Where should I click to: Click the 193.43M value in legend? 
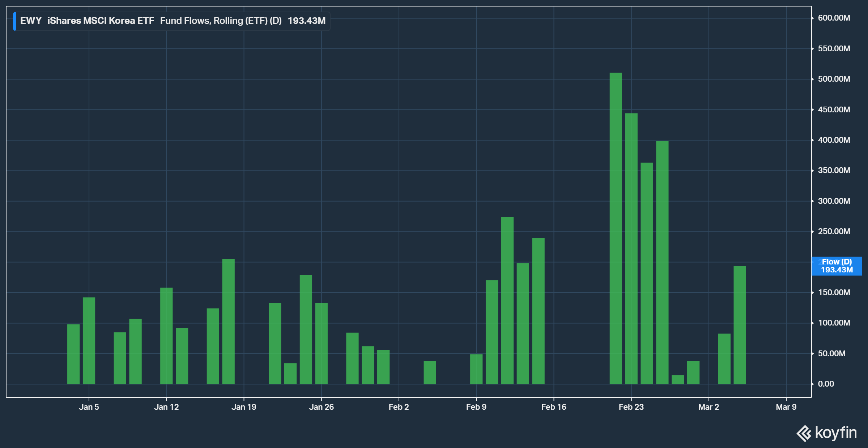click(306, 21)
